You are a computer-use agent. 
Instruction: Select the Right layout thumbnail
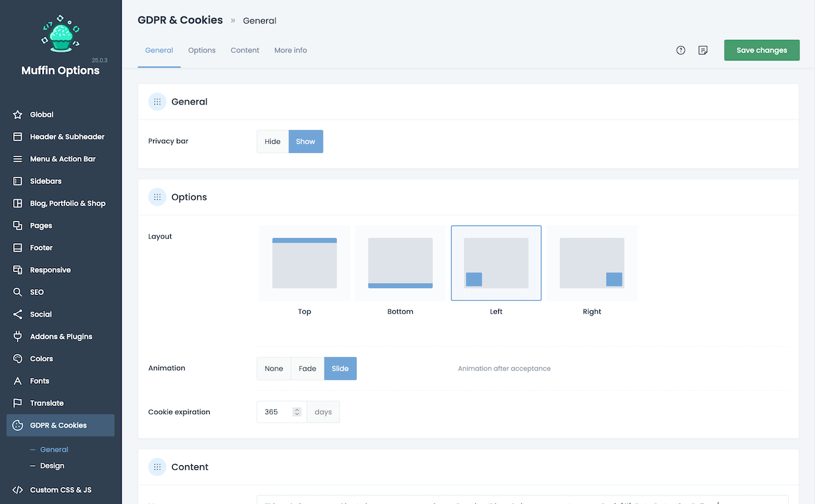click(x=592, y=263)
